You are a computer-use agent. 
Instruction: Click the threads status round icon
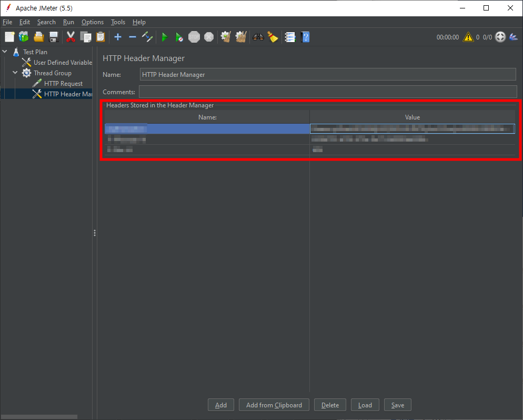pyautogui.click(x=500, y=37)
